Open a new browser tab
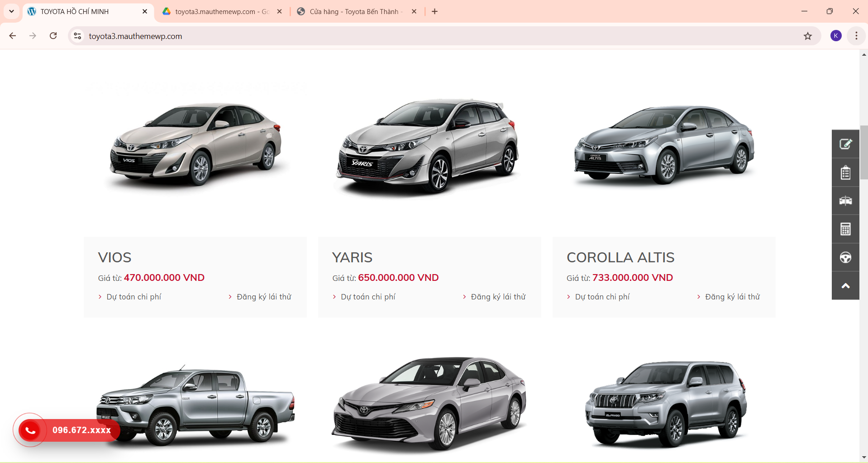Image resolution: width=868 pixels, height=463 pixels. [x=434, y=11]
